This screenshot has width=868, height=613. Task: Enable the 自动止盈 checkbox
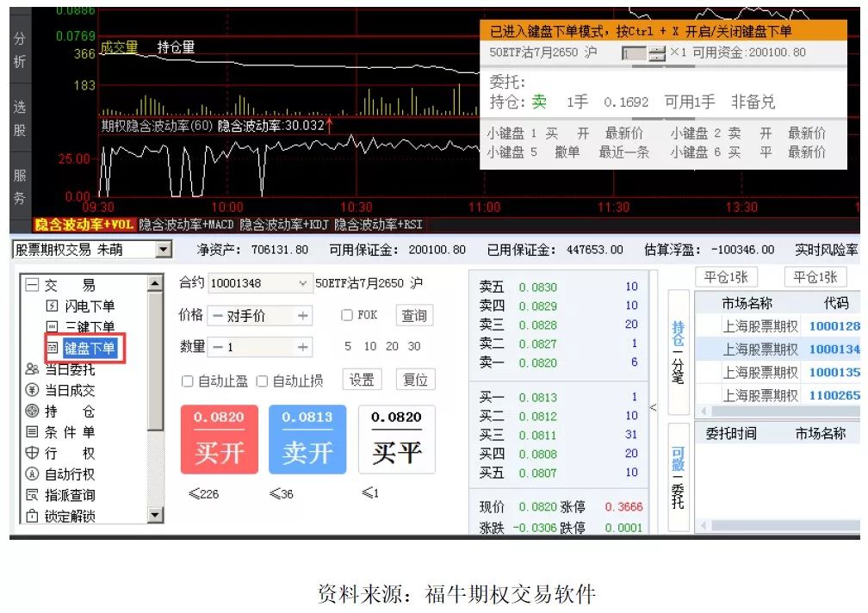pyautogui.click(x=188, y=381)
